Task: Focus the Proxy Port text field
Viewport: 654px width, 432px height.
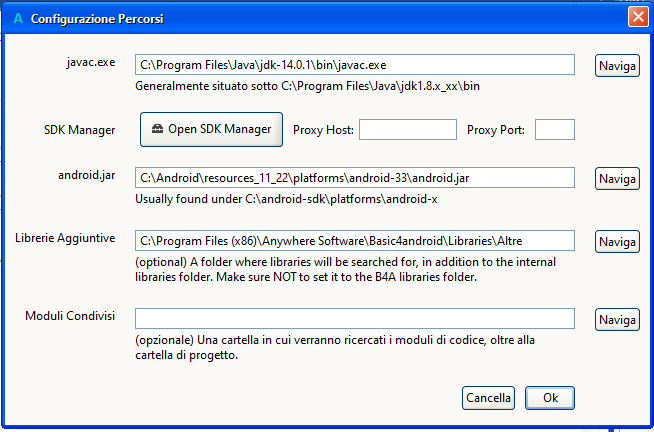Action: click(555, 129)
